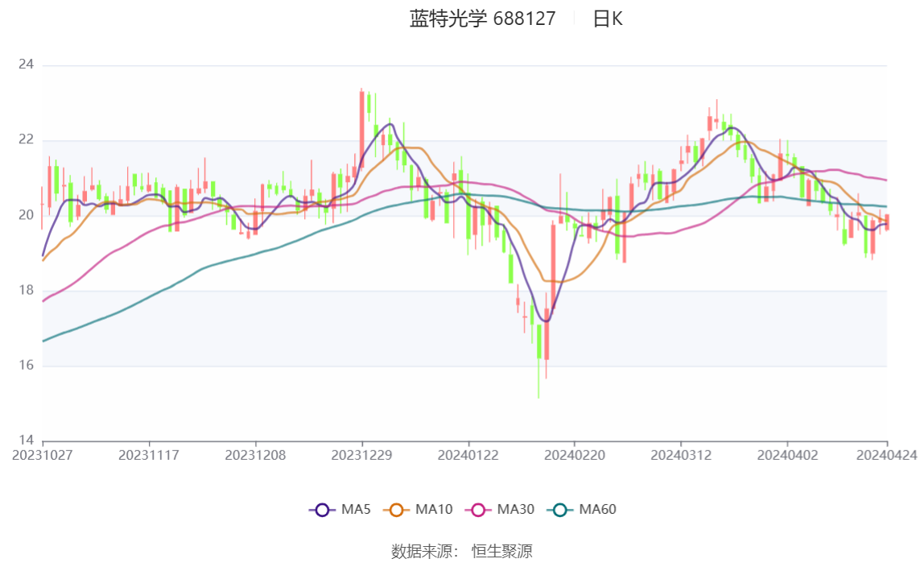Image resolution: width=924 pixels, height=563 pixels.
Task: Click the 24 price level axis label
Action: tap(27, 64)
